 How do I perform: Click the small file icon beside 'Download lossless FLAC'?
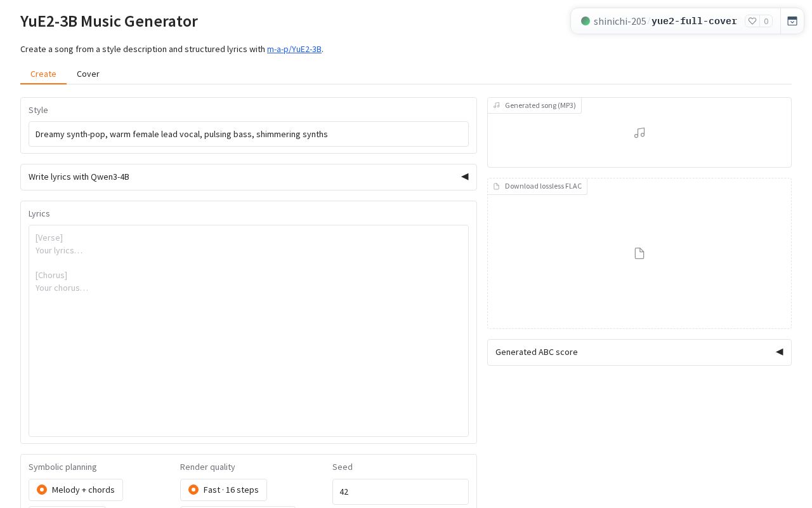[497, 186]
